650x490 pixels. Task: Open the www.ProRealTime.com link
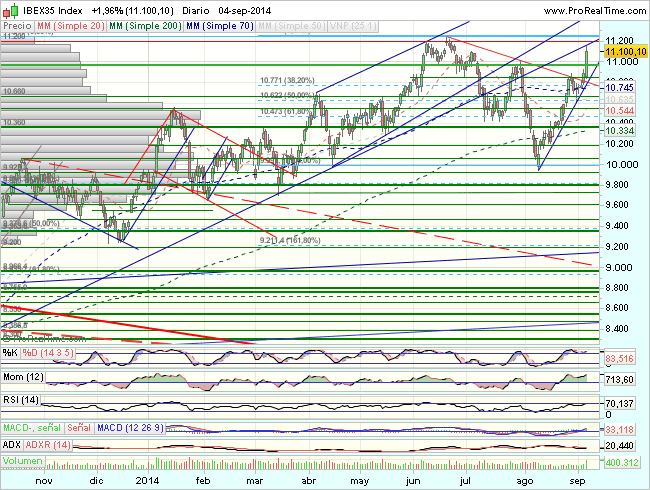point(594,11)
